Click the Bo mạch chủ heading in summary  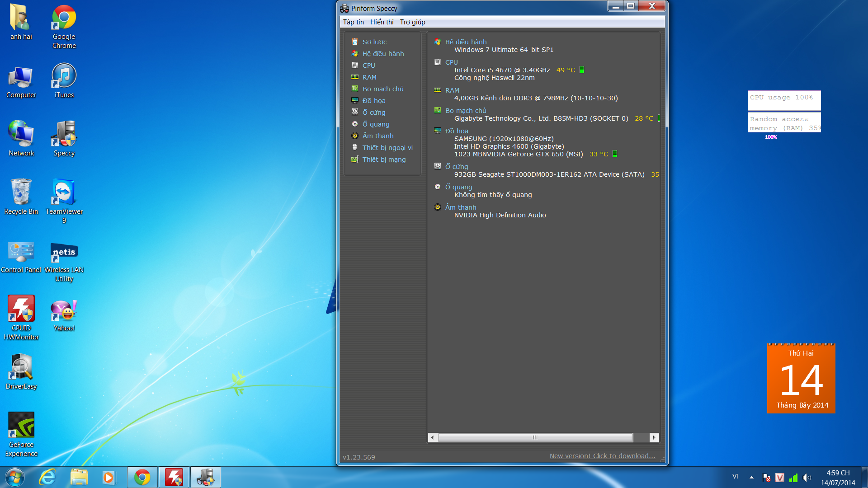(x=466, y=111)
